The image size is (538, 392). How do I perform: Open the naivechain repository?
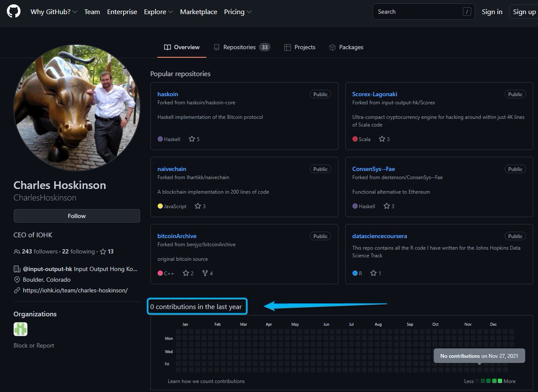pyautogui.click(x=172, y=169)
